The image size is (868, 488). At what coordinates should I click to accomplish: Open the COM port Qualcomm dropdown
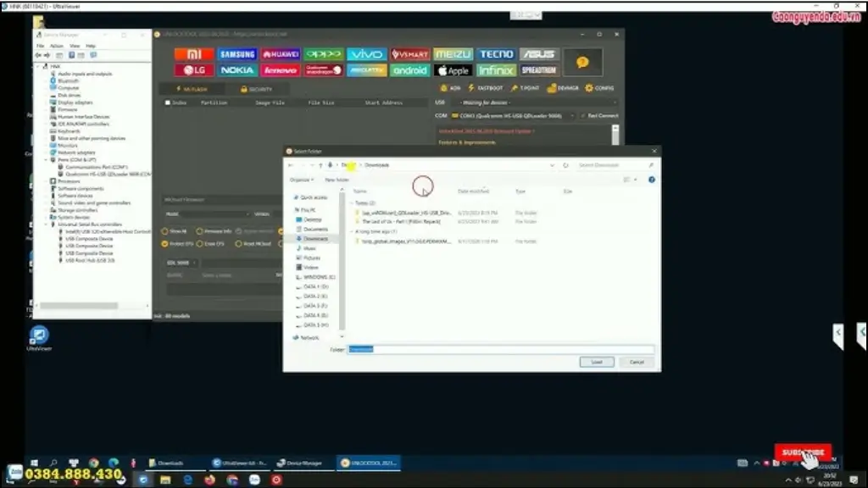click(x=513, y=116)
